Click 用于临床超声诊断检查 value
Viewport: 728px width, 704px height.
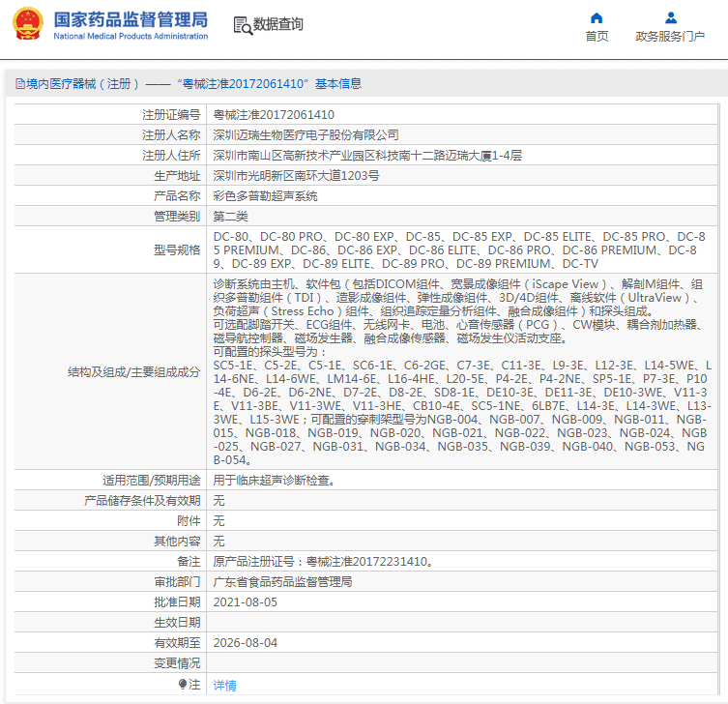(x=274, y=481)
